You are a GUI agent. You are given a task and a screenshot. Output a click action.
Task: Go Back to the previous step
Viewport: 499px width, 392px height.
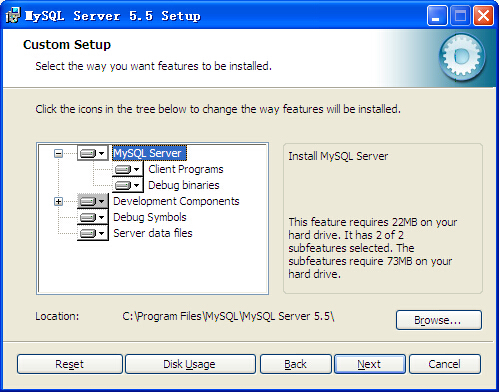pyautogui.click(x=296, y=364)
